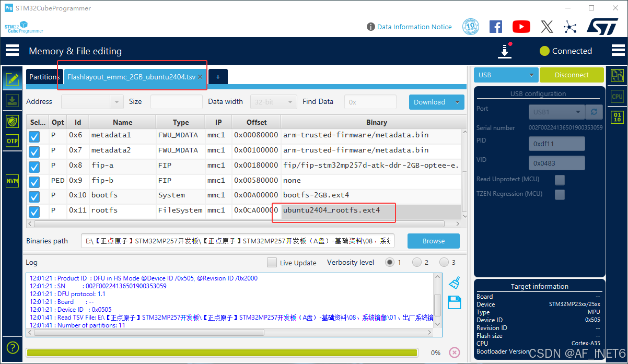Click the PID field 0xdf11
Image resolution: width=628 pixels, height=364 pixels.
click(557, 144)
